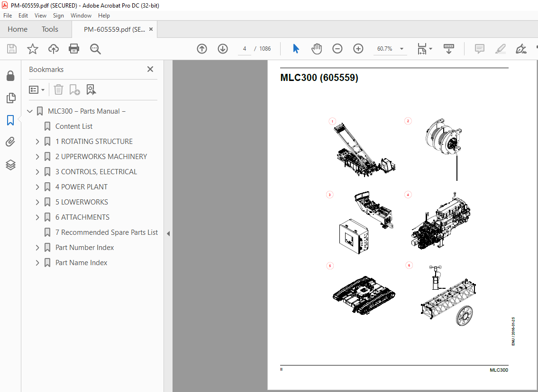Jump to 4 POWER PLANT bookmark
Image resolution: width=538 pixels, height=392 pixels.
click(x=82, y=187)
